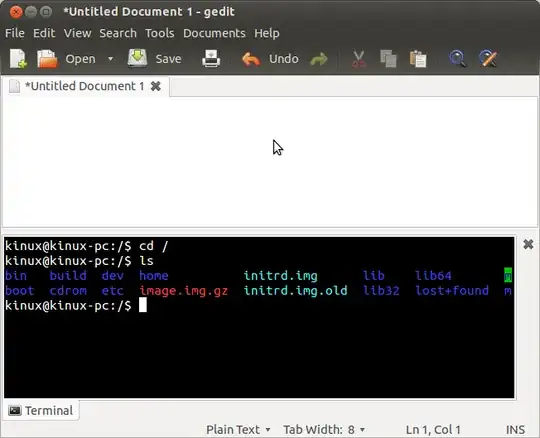The width and height of the screenshot is (540, 438).
Task: Click the Copy icon in toolbar
Action: point(388,59)
